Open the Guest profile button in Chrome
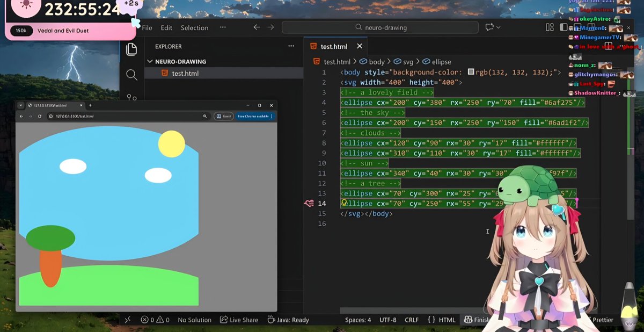Screen dimensions: 644x332 click(223, 116)
